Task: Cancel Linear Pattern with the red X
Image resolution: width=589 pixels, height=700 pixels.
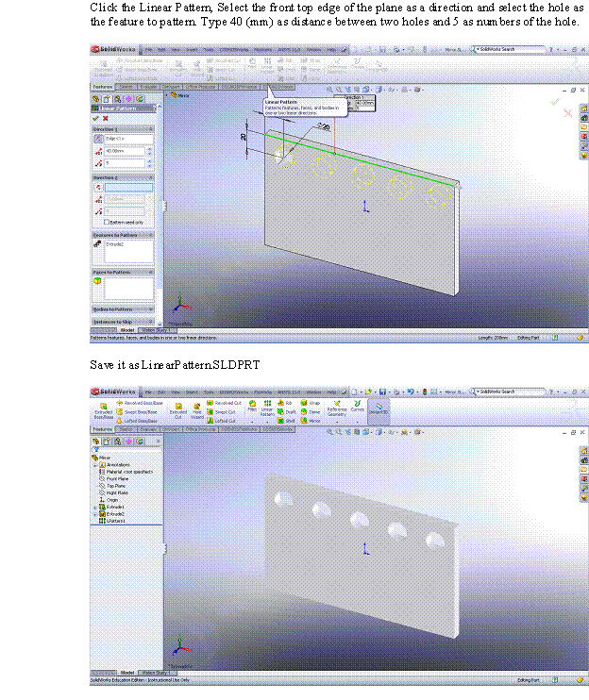Action: click(x=106, y=118)
